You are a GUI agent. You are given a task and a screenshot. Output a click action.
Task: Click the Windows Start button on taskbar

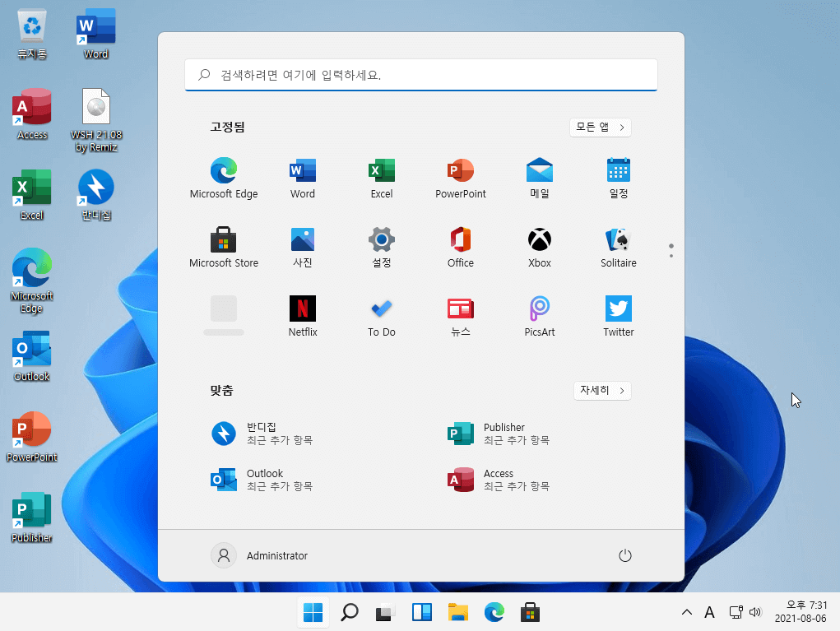click(x=313, y=612)
